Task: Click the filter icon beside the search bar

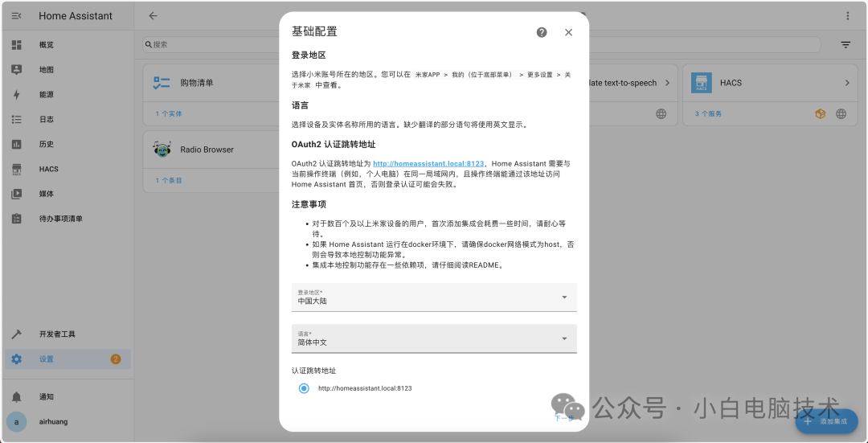Action: coord(845,45)
